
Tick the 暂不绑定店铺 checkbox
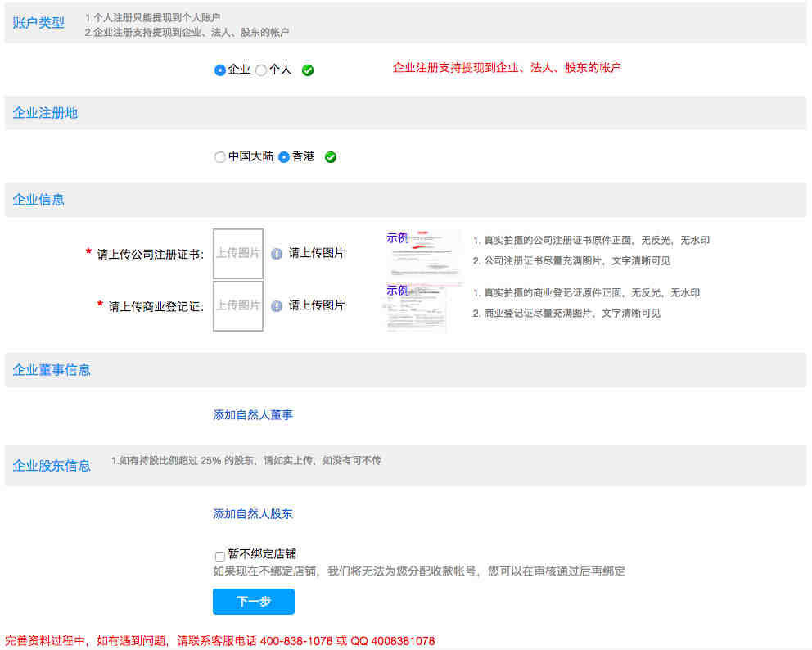tap(219, 556)
